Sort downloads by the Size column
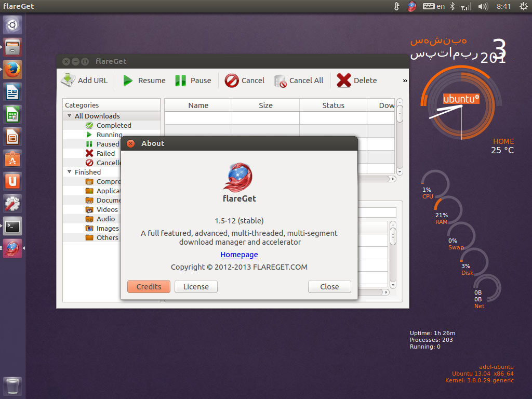This screenshot has height=399, width=532. 265,105
